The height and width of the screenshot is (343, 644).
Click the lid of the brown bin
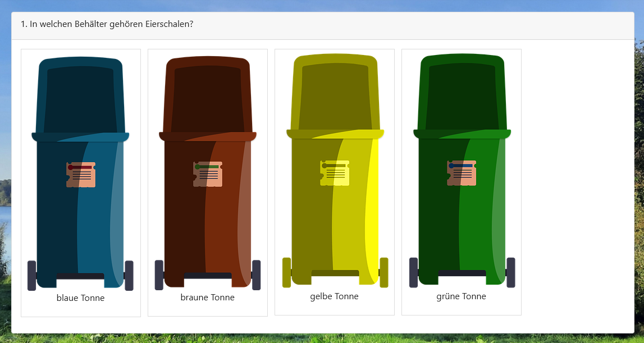click(x=208, y=95)
